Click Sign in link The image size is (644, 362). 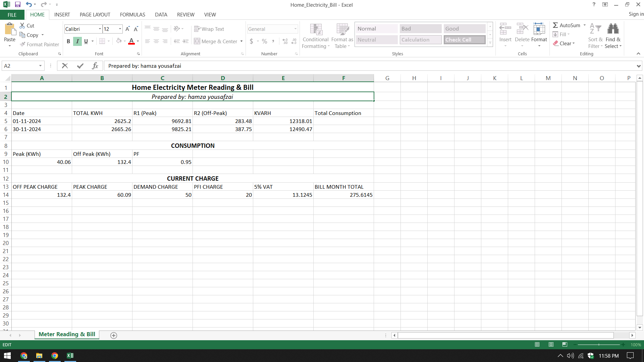pyautogui.click(x=636, y=14)
